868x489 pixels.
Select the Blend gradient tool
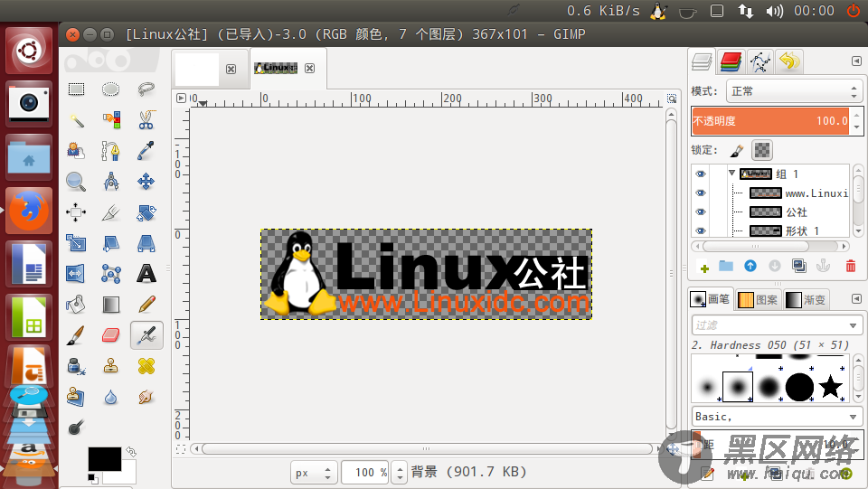click(110, 305)
